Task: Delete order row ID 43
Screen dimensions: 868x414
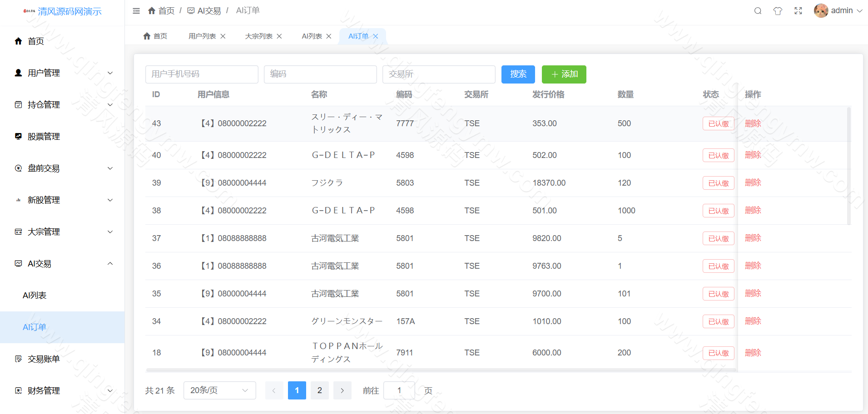Action: 753,123
